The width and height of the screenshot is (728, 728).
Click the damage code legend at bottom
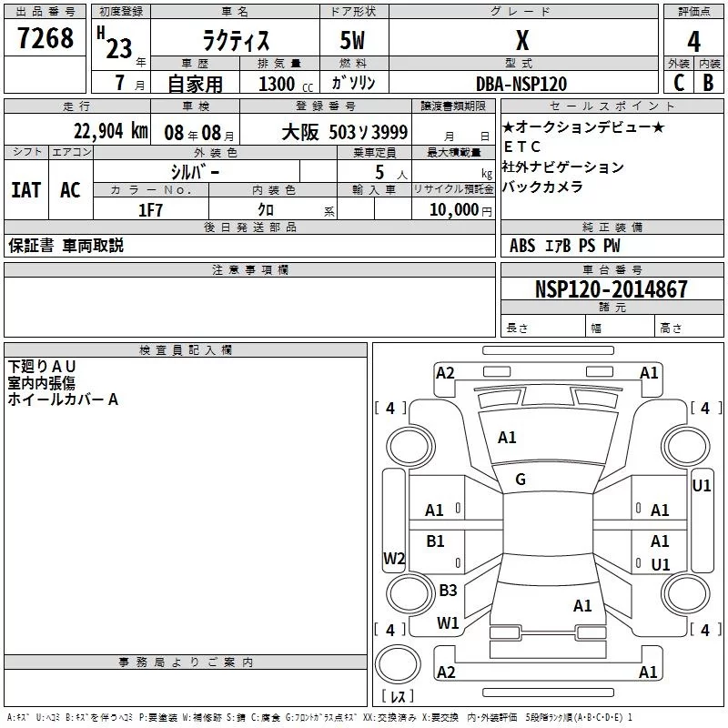319,718
